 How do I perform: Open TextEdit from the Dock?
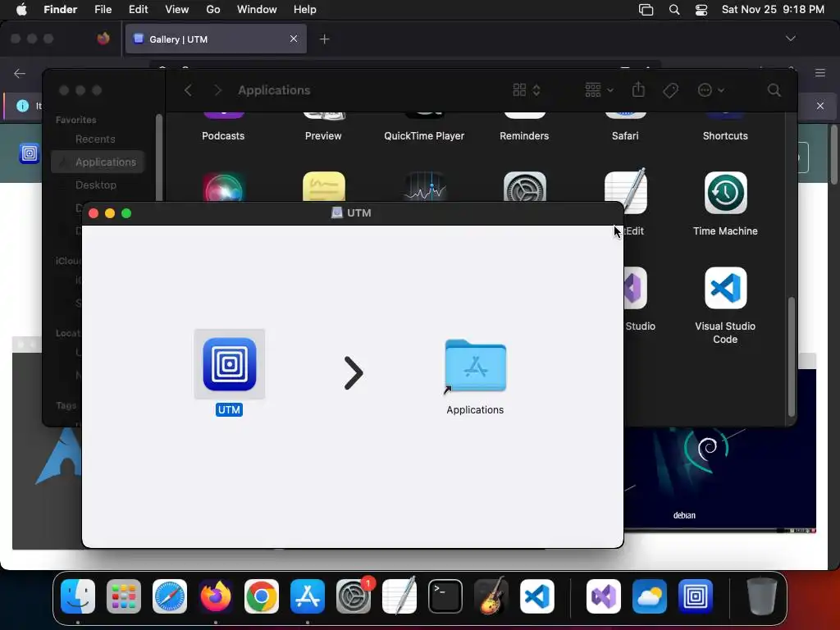tap(399, 596)
